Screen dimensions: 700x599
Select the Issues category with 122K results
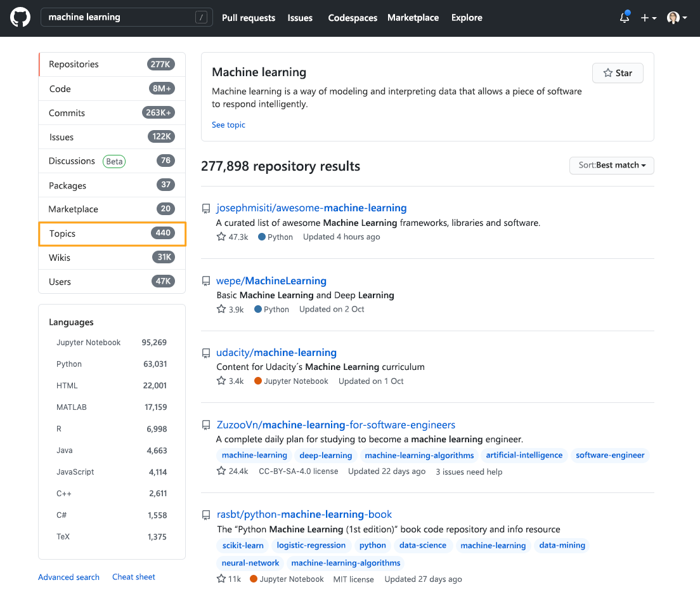tap(112, 136)
